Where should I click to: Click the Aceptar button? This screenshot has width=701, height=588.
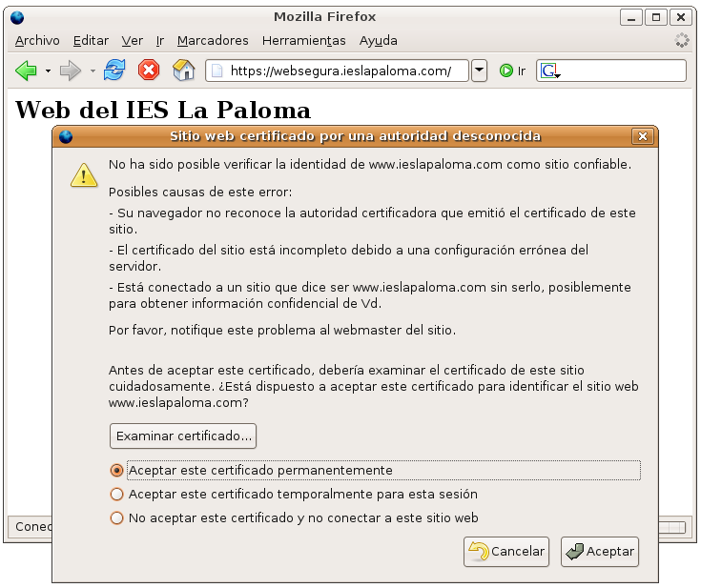[x=600, y=552]
